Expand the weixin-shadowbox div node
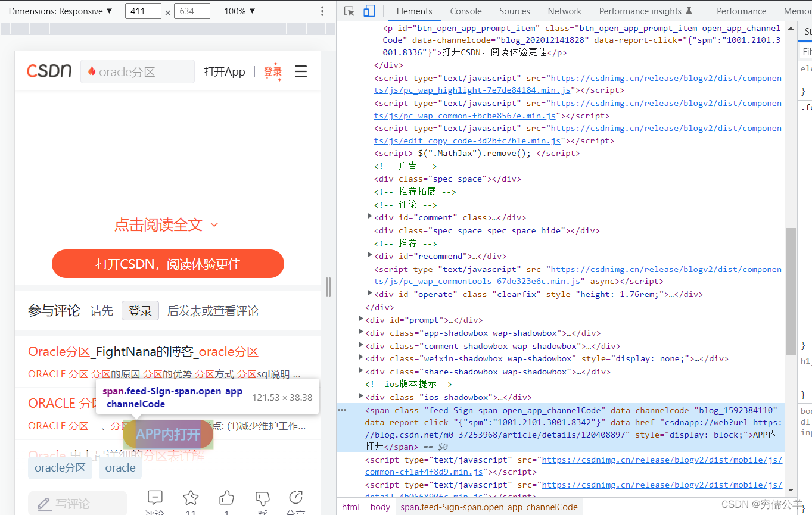The height and width of the screenshot is (515, 812). point(361,358)
